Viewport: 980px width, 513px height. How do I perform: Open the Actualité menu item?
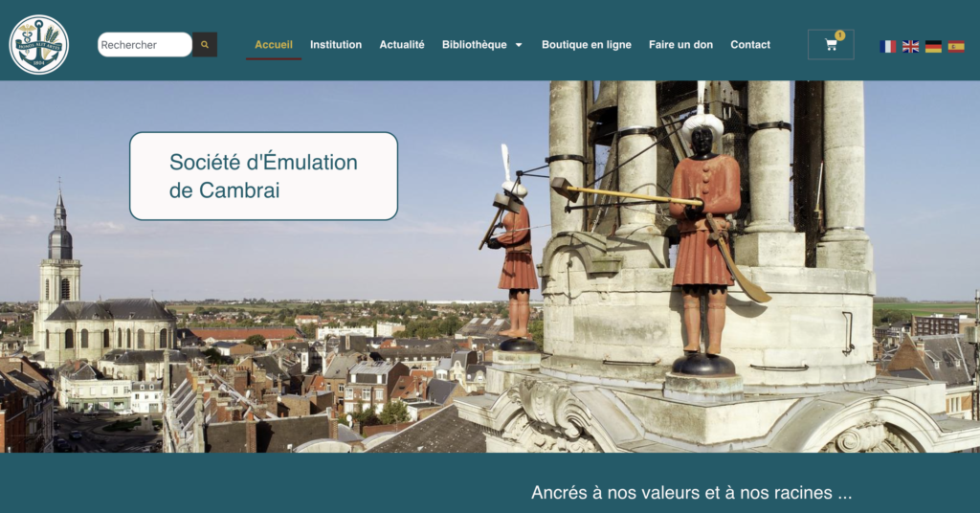402,44
